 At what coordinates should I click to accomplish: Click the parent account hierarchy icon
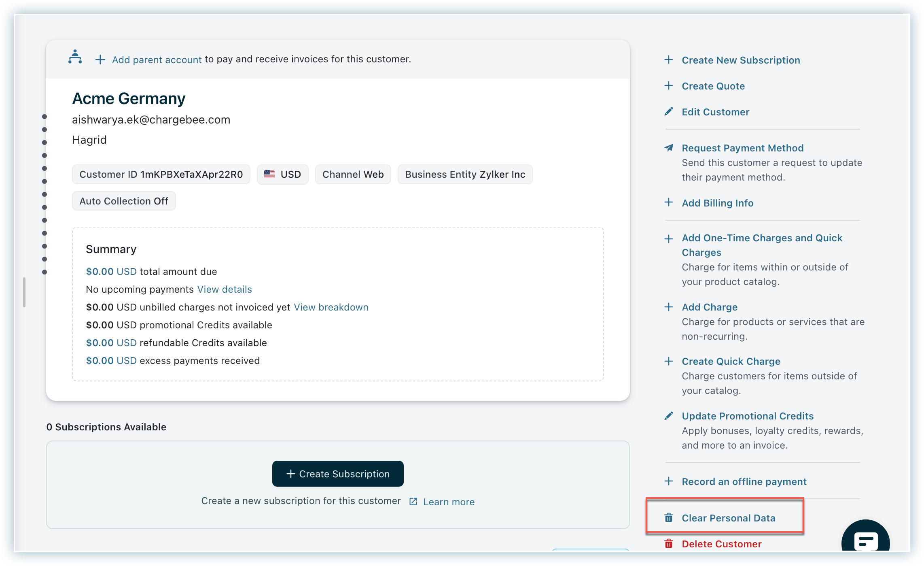point(75,57)
